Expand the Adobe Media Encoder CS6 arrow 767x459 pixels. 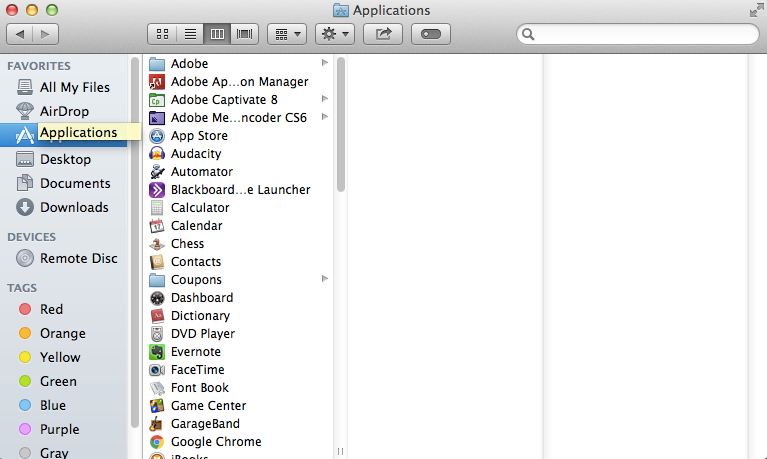tap(324, 116)
